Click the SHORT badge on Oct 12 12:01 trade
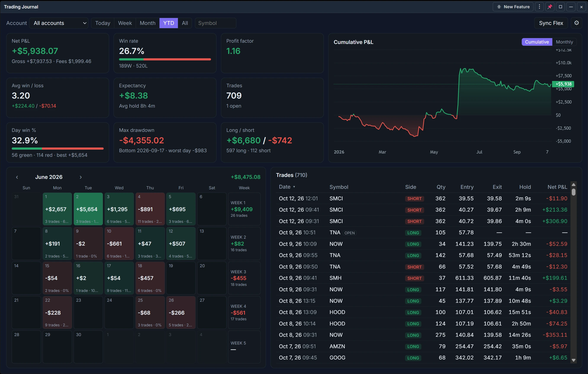Viewport: 588px width, 374px height. (x=414, y=199)
